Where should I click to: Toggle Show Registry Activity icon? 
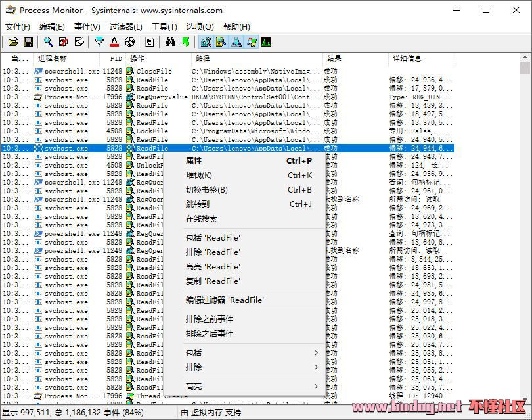(206, 42)
